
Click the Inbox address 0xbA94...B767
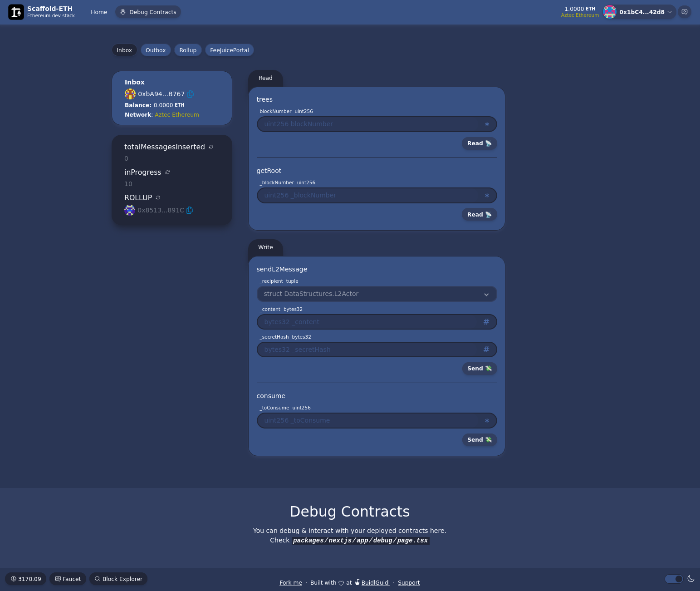coord(161,94)
